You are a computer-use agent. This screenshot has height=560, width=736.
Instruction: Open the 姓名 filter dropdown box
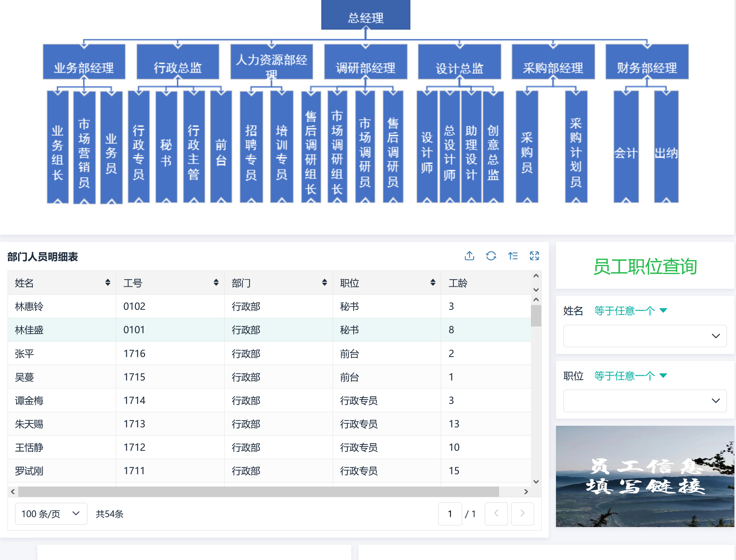pos(645,336)
